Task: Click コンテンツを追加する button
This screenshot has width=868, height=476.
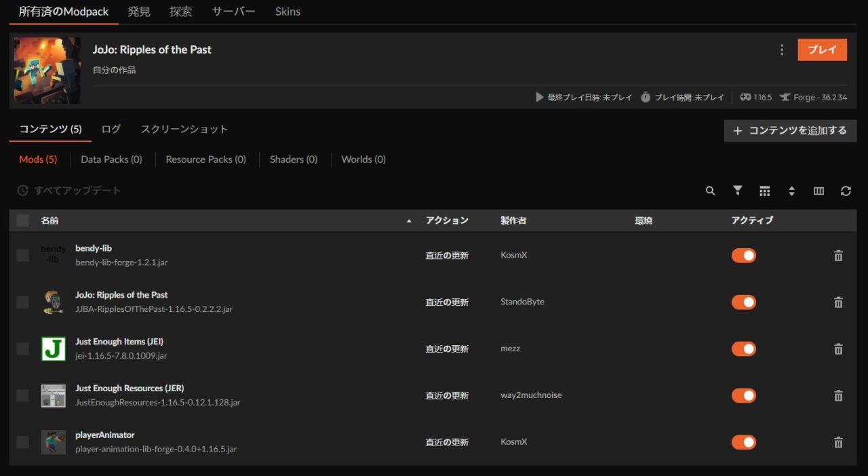Action: point(790,131)
